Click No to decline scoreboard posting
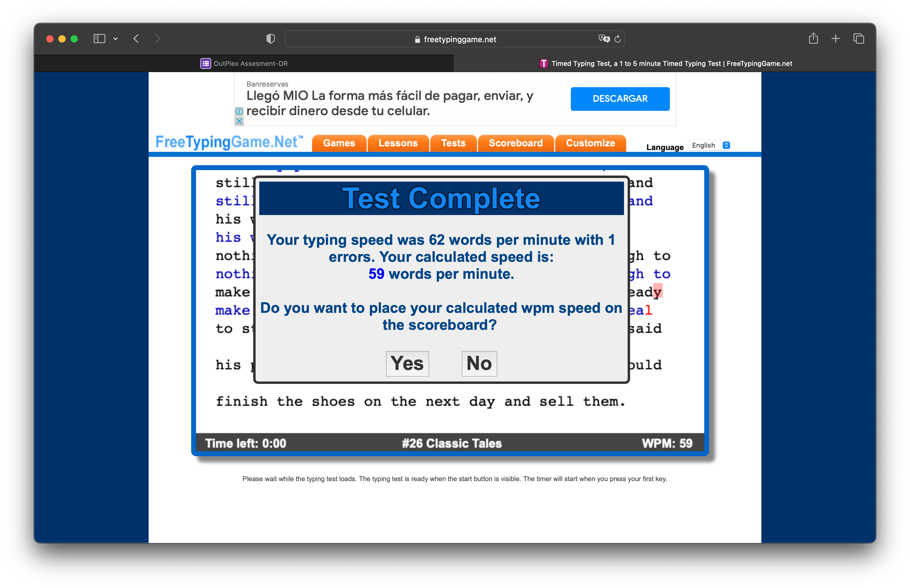 click(479, 364)
